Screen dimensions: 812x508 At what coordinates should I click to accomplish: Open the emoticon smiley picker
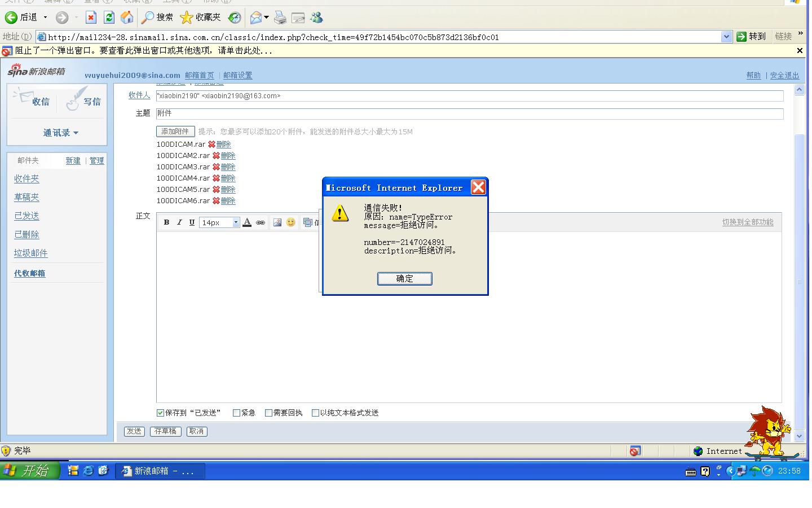[290, 222]
